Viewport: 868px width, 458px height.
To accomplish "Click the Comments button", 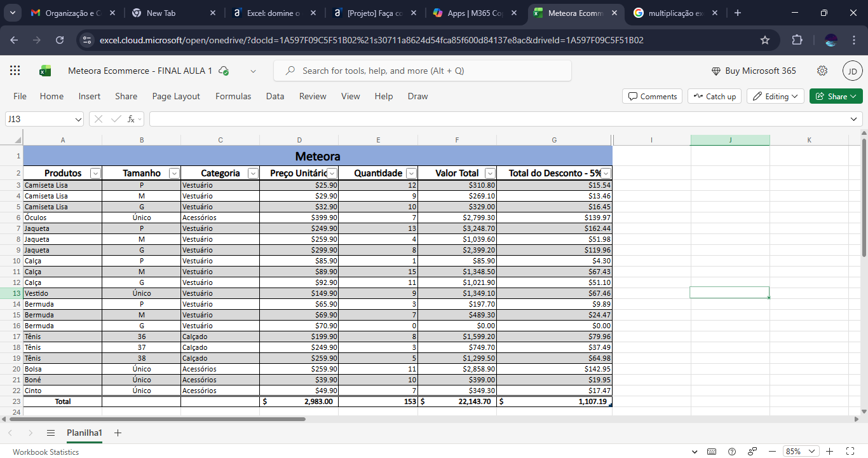I will click(x=652, y=96).
